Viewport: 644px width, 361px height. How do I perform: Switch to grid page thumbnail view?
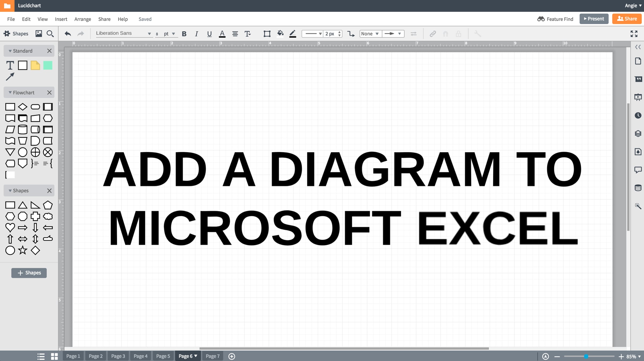pyautogui.click(x=54, y=356)
